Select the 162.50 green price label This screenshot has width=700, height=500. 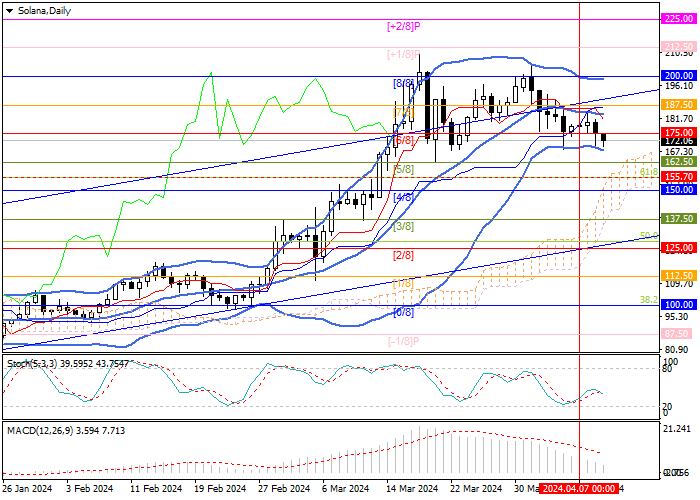[679, 162]
